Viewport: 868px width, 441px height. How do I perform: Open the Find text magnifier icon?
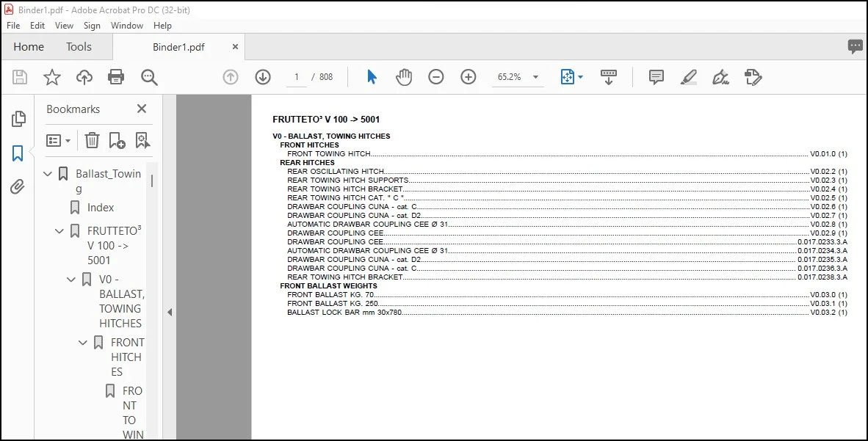point(149,77)
